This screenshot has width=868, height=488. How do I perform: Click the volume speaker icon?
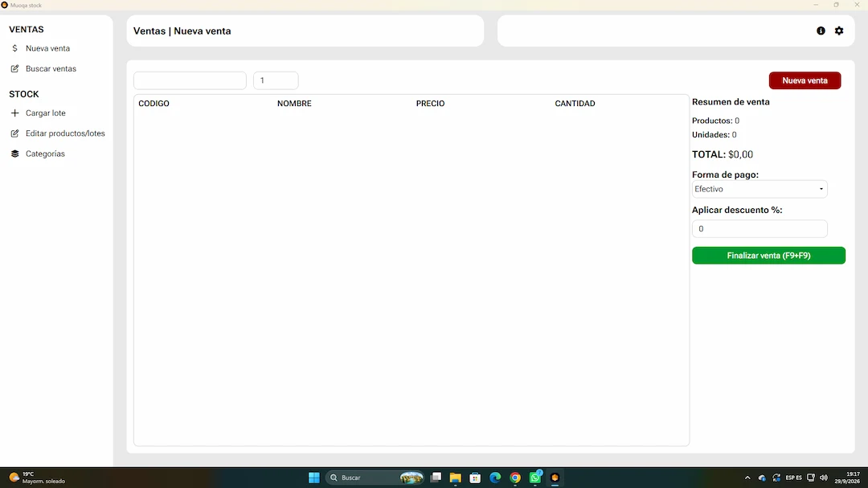(824, 478)
